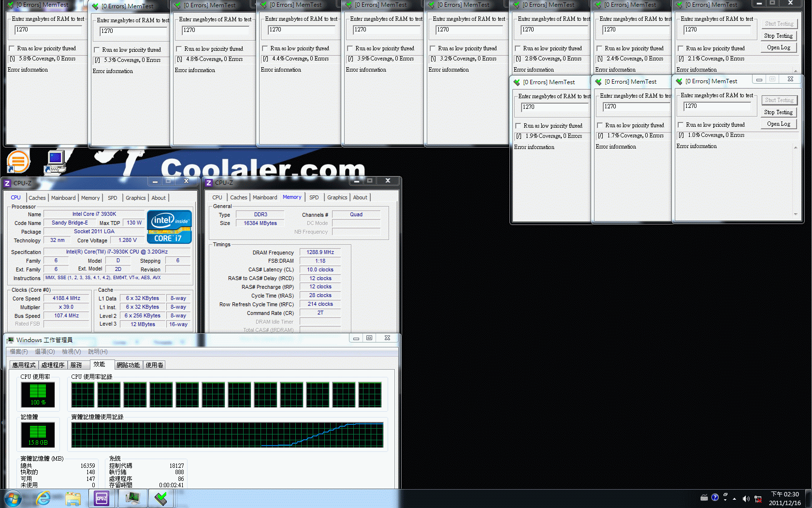
Task: Enable low priority thread in 5.3% Coverage window
Action: click(97, 50)
